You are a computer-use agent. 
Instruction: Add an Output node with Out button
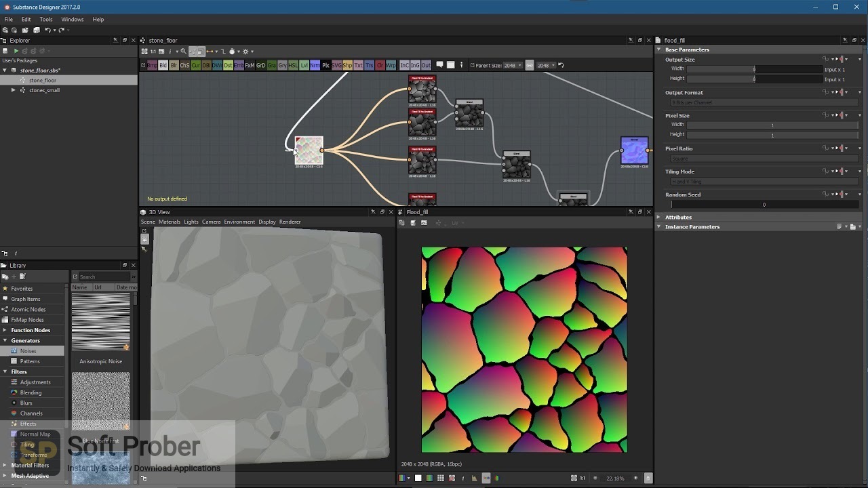pyautogui.click(x=426, y=65)
